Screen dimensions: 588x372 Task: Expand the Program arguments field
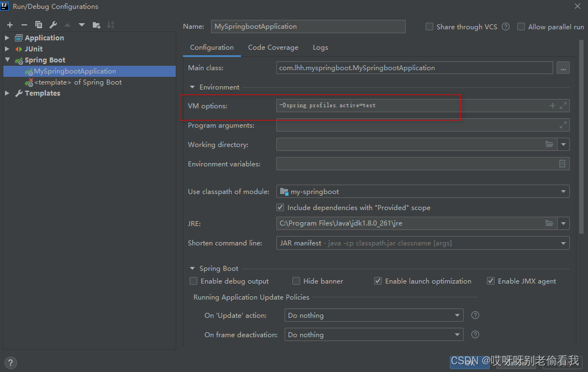563,125
